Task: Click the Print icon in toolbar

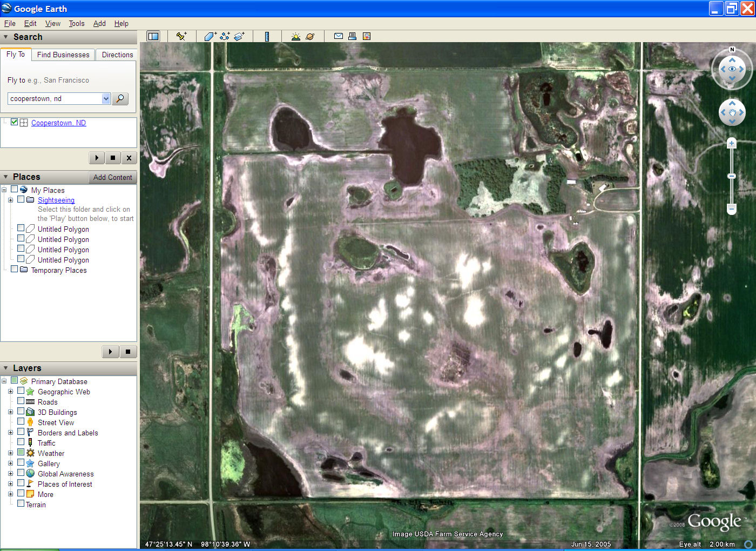Action: (x=352, y=36)
